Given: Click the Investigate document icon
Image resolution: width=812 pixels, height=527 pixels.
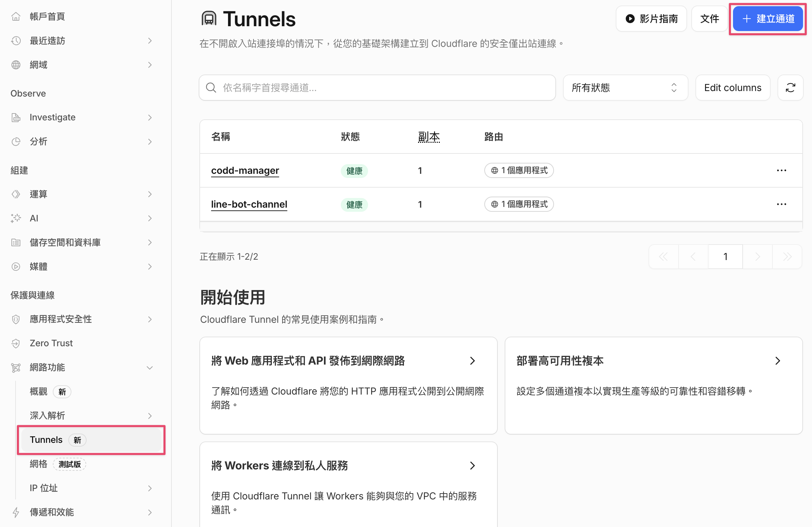Looking at the screenshot, I should point(16,118).
